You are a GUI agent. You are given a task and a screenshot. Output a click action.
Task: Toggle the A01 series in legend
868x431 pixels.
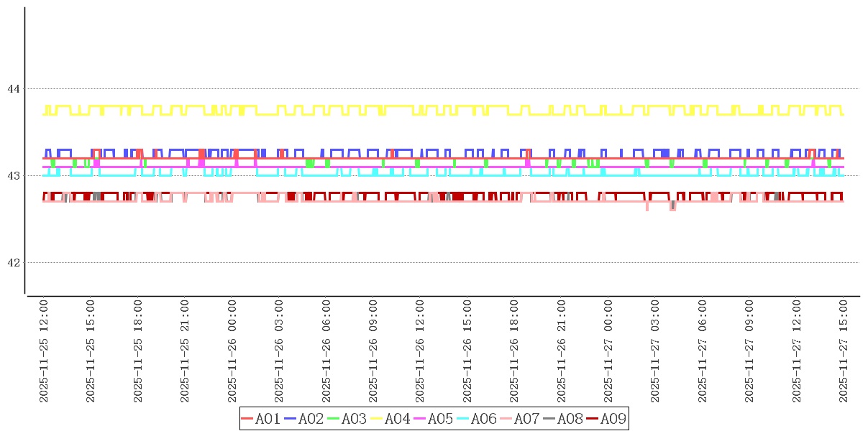[268, 419]
